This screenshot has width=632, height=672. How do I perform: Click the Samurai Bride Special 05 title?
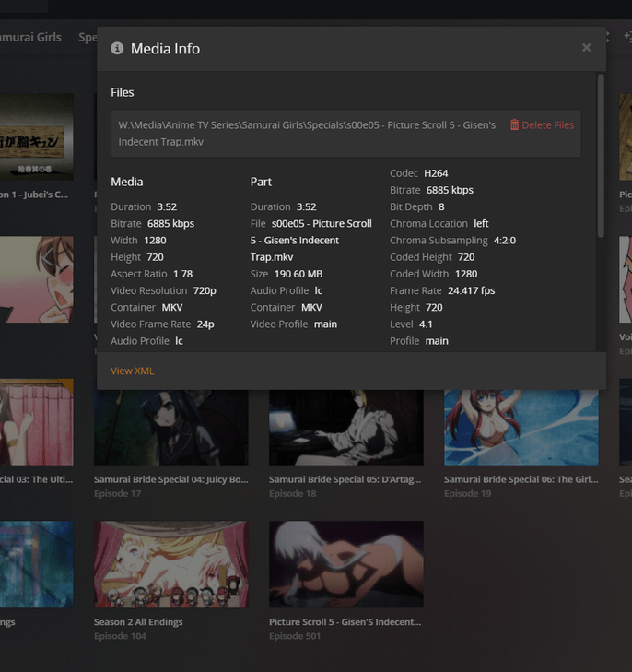tap(345, 479)
